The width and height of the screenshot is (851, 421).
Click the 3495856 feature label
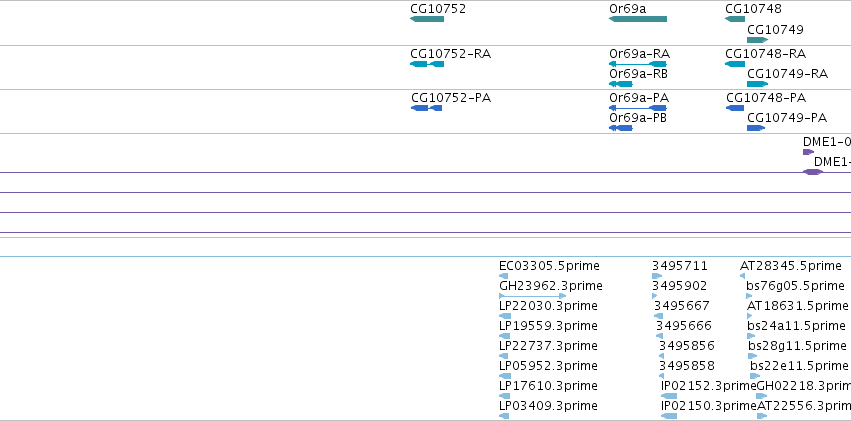tap(687, 346)
